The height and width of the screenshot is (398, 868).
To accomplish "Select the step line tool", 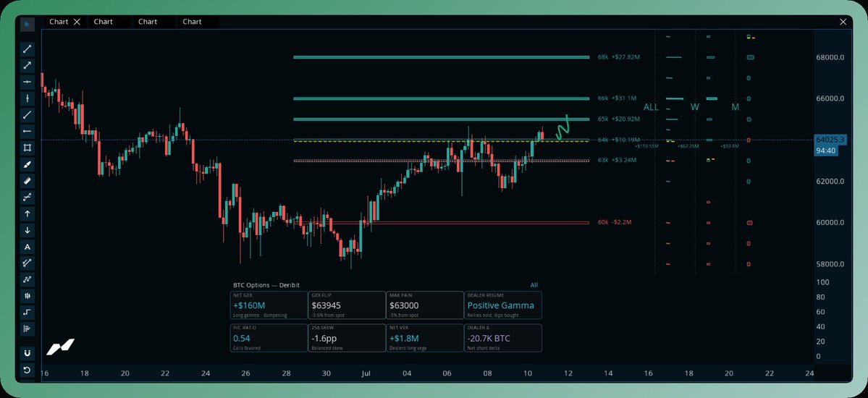I will coord(27,312).
